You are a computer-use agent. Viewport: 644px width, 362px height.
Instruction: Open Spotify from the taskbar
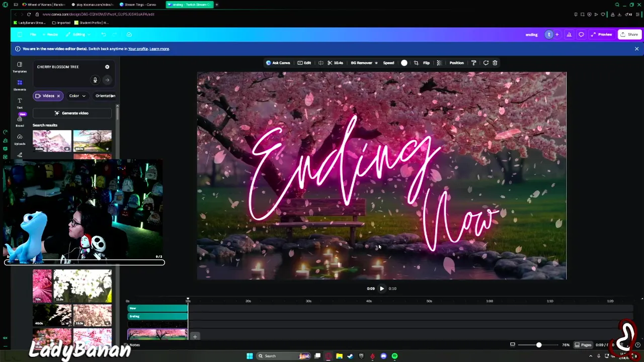coord(394,356)
